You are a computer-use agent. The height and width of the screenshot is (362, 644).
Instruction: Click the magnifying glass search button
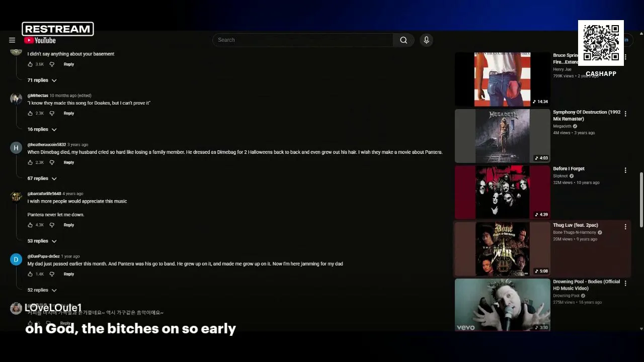click(404, 40)
